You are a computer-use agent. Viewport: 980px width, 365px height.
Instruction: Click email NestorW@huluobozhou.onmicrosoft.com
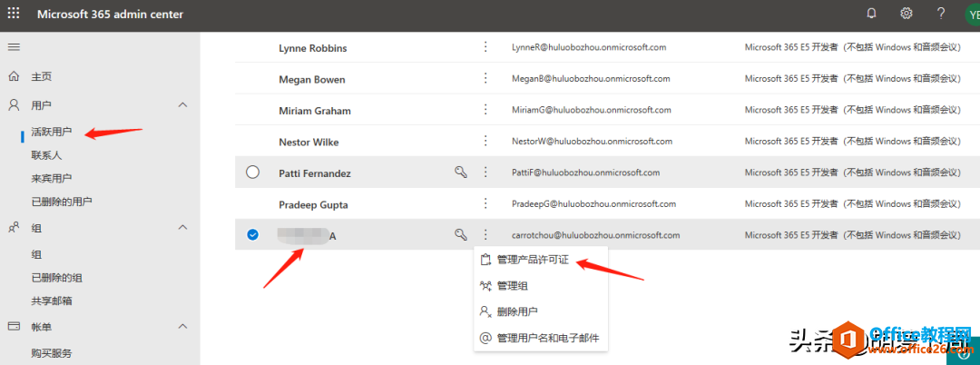pos(592,142)
